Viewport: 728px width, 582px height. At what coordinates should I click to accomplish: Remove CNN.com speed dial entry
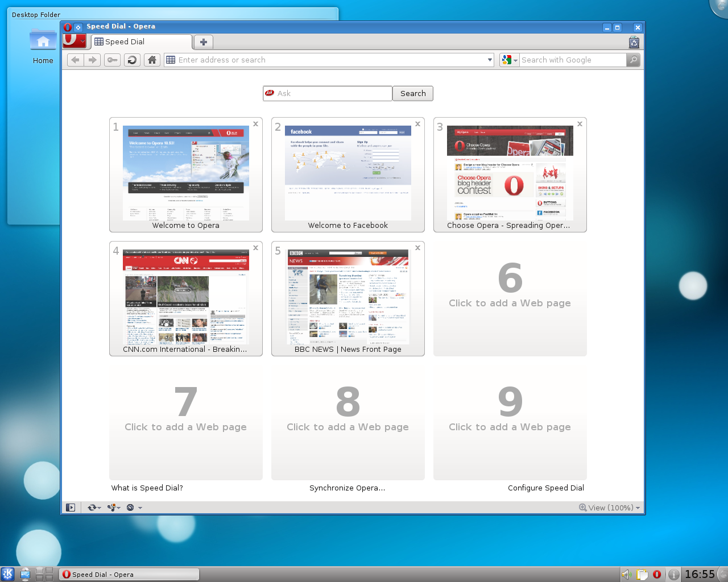tap(256, 248)
